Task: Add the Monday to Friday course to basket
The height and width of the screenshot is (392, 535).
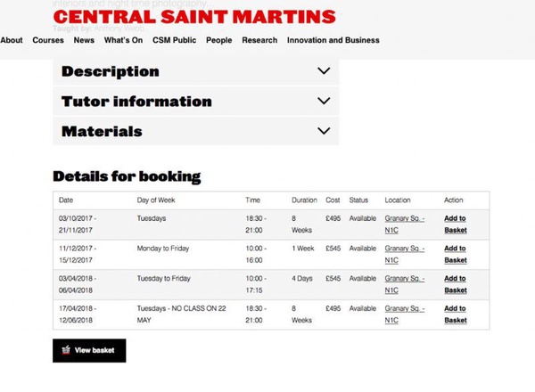Action: pyautogui.click(x=456, y=254)
